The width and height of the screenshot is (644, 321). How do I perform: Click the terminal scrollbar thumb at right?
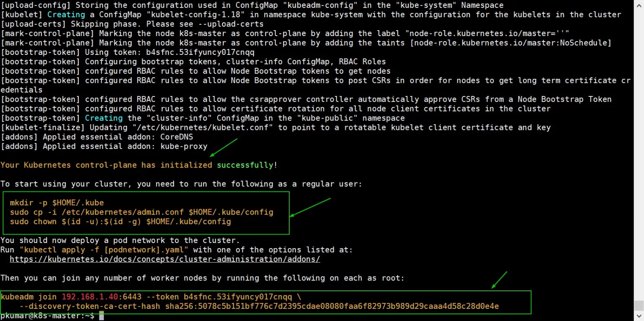tap(639, 305)
